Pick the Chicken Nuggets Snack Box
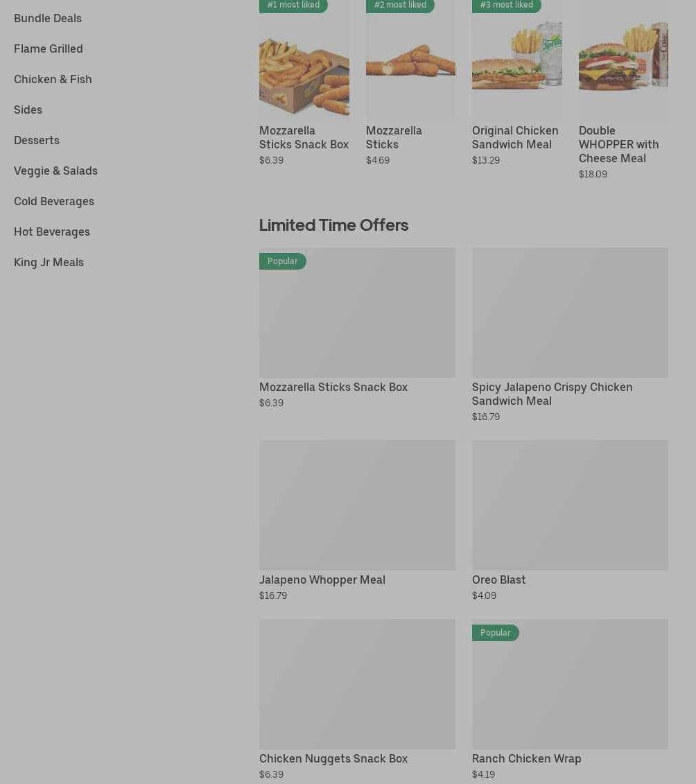696x784 pixels. click(x=357, y=684)
